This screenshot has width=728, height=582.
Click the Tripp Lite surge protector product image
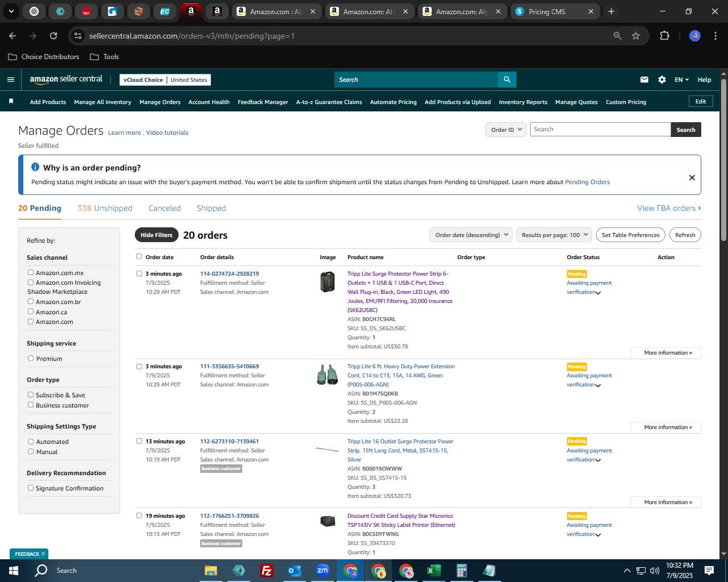(328, 282)
